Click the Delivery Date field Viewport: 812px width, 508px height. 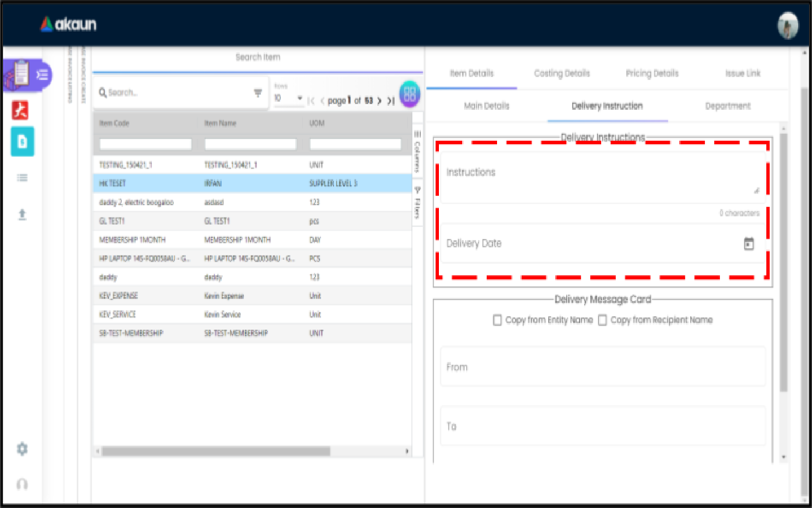pos(602,244)
